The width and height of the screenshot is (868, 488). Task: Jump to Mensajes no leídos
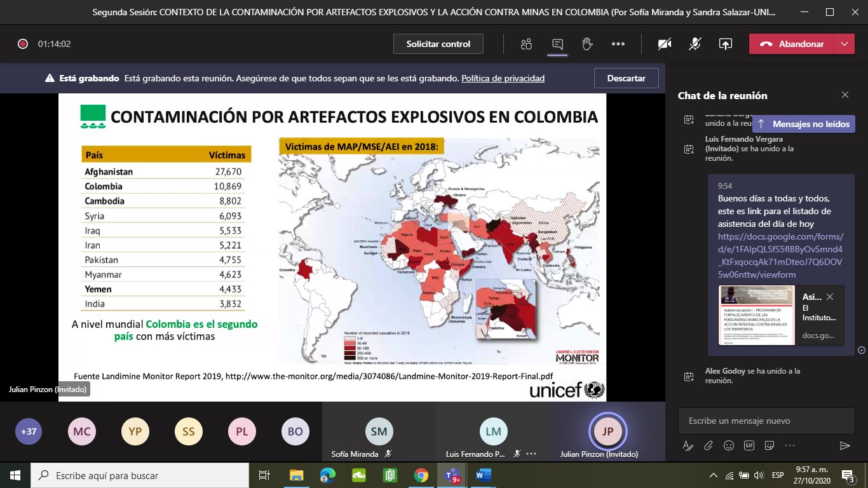click(x=804, y=124)
